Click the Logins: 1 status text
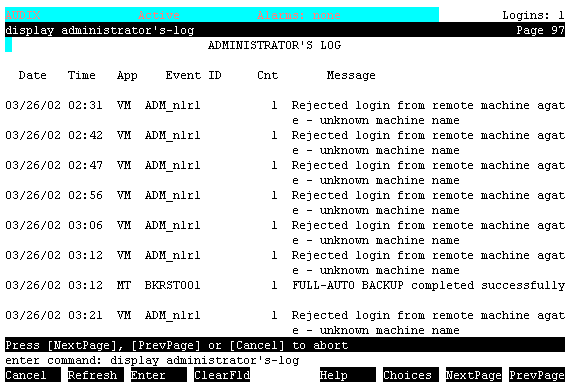The height and width of the screenshot is (386, 570). click(533, 15)
